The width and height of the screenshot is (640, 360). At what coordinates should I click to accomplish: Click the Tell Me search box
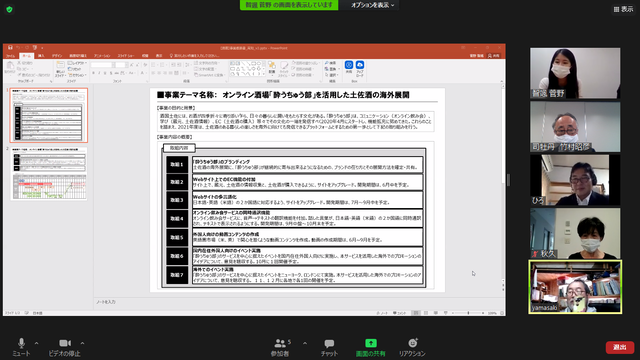tap(195, 56)
